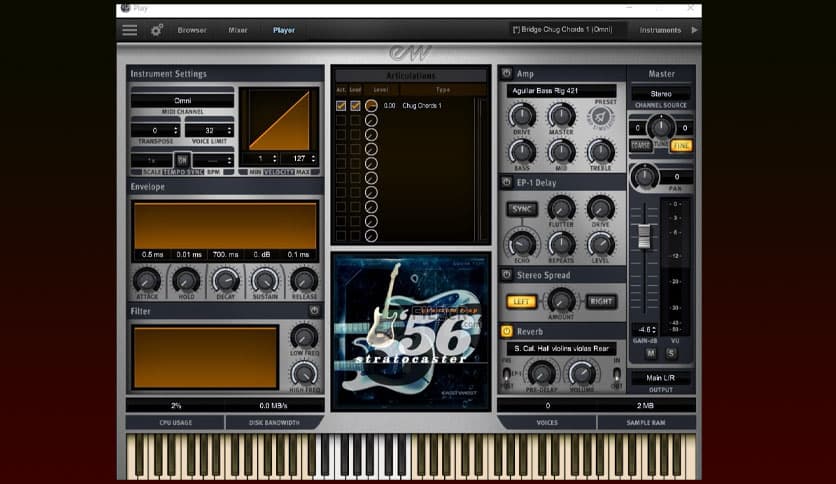Image resolution: width=836 pixels, height=484 pixels.
Task: Open the hamburger main menu
Action: [130, 30]
